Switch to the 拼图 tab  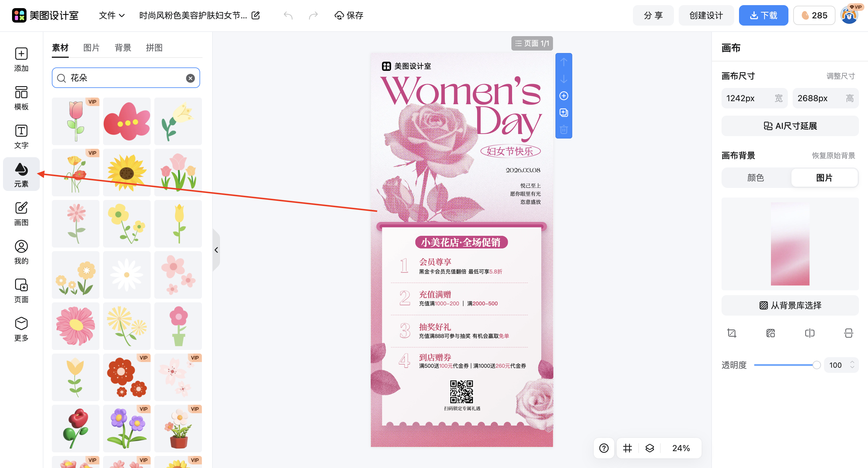coord(154,48)
